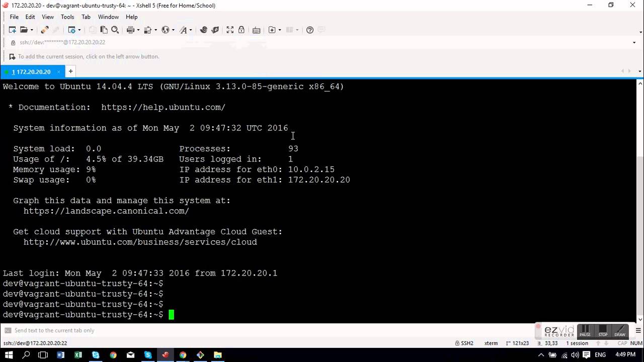Add a new tab with the plus button
Image resolution: width=644 pixels, height=362 pixels.
[70, 71]
